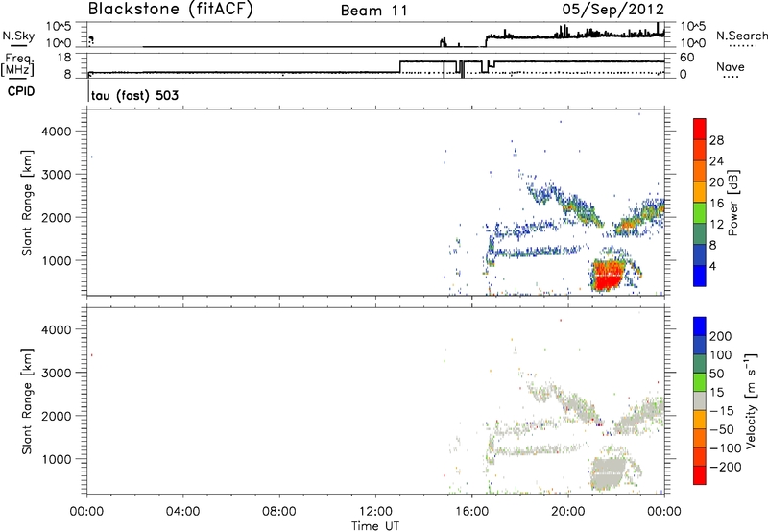Screen dimensions: 768x532
Task: Click the 'Power [dB]' colorbar label
Action: (x=732, y=203)
